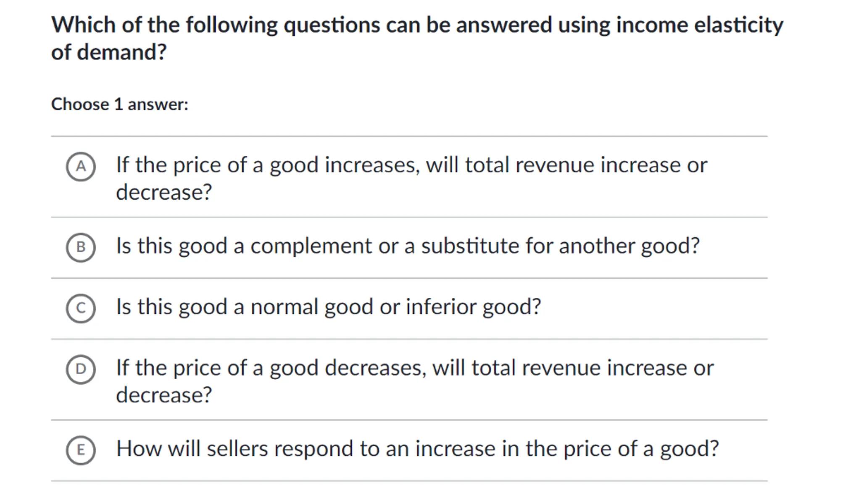The height and width of the screenshot is (504, 859).
Task: Click the income elasticity question heading
Action: pyautogui.click(x=417, y=25)
